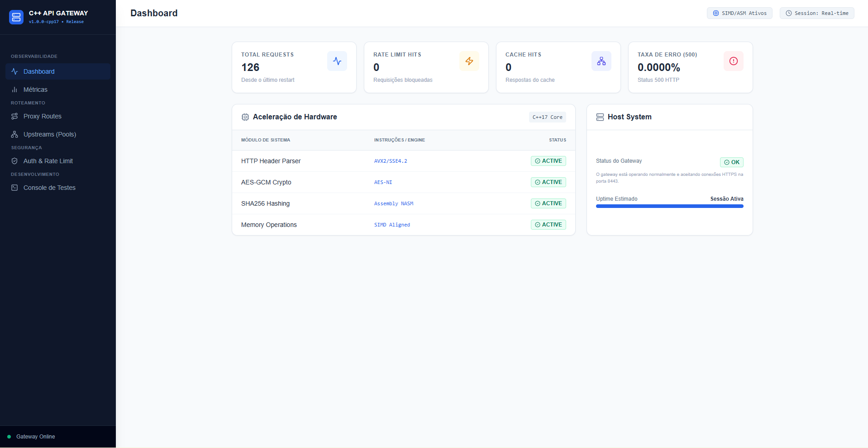Viewport: 868px width, 448px height.
Task: Click the server icon beside Host System
Action: (x=600, y=117)
